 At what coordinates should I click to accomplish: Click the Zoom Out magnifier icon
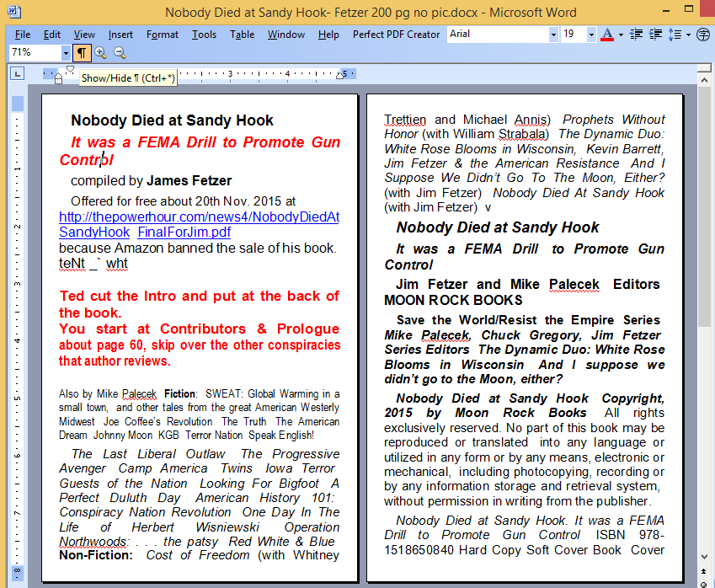(x=120, y=53)
